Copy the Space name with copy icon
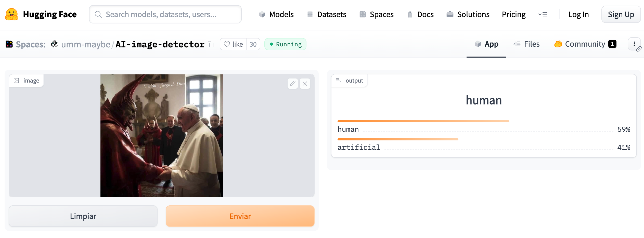This screenshot has height=238, width=644. tap(211, 44)
